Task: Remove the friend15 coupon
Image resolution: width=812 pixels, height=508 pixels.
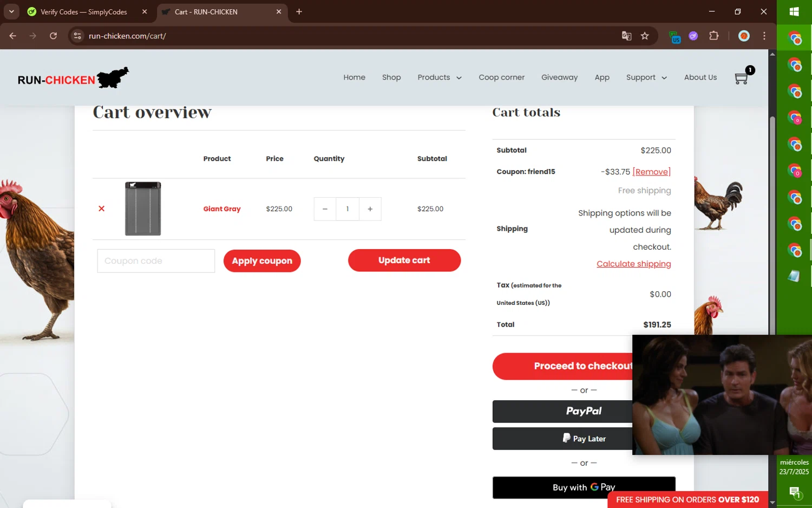Action: click(x=652, y=172)
